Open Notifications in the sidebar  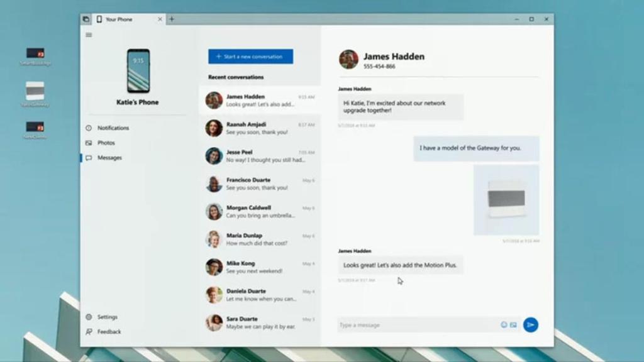[x=113, y=128]
